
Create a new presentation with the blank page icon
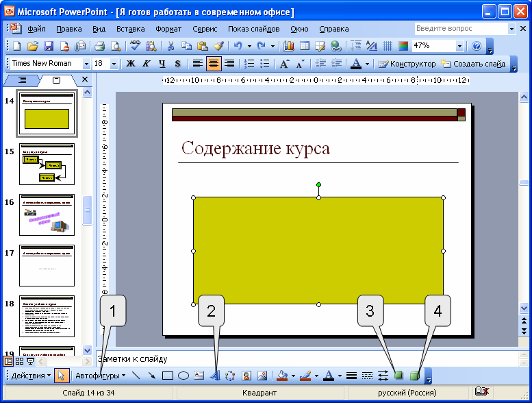click(x=16, y=46)
